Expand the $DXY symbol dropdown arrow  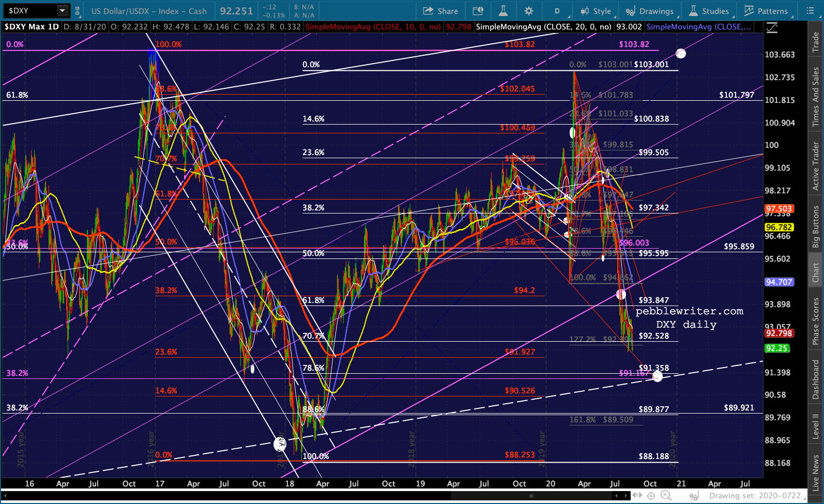click(62, 10)
